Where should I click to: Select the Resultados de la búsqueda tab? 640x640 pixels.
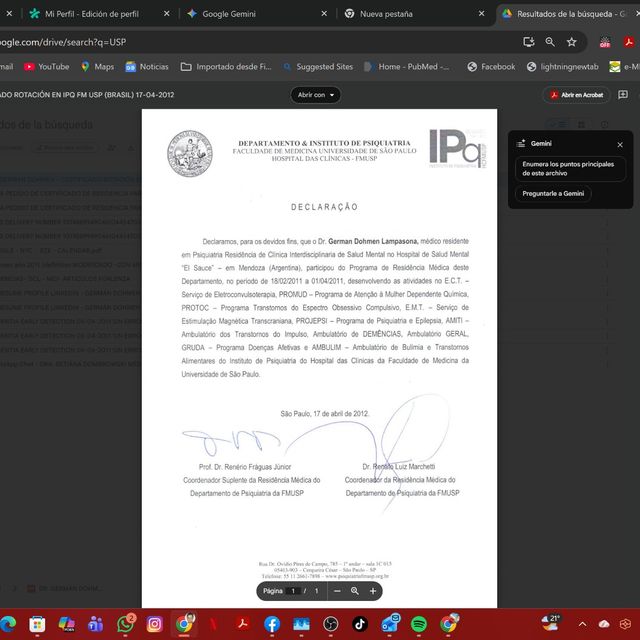pos(567,14)
